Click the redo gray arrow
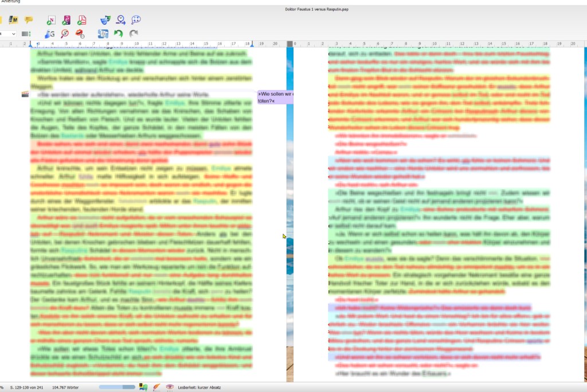 tap(134, 34)
